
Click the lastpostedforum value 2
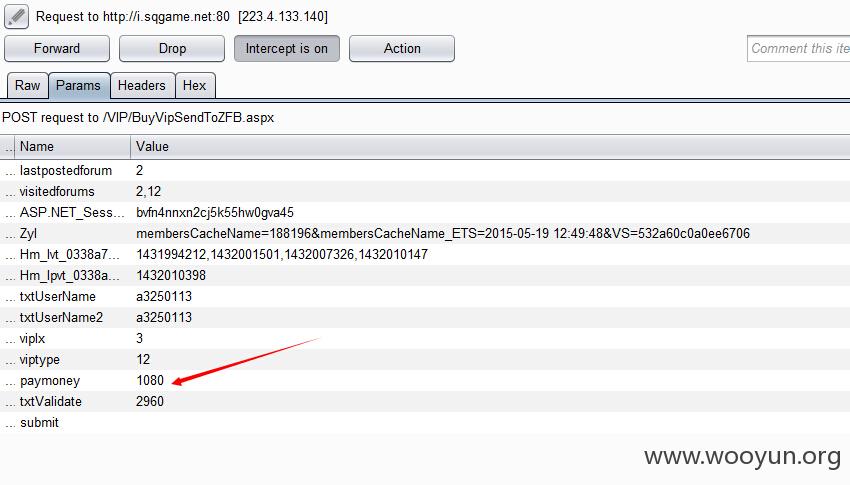(139, 170)
